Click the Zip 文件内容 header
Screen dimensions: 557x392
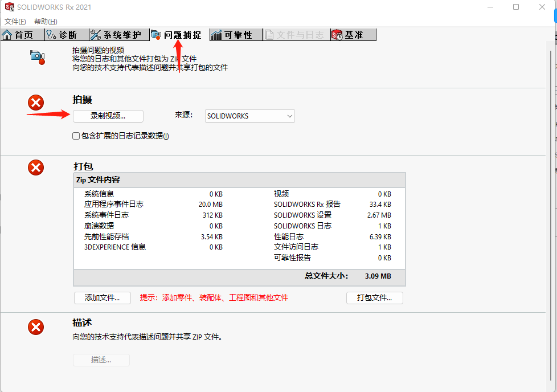(x=239, y=180)
